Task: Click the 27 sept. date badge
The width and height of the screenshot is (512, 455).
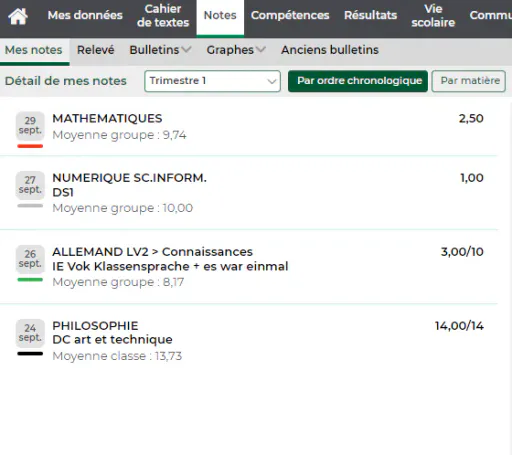Action: point(30,185)
